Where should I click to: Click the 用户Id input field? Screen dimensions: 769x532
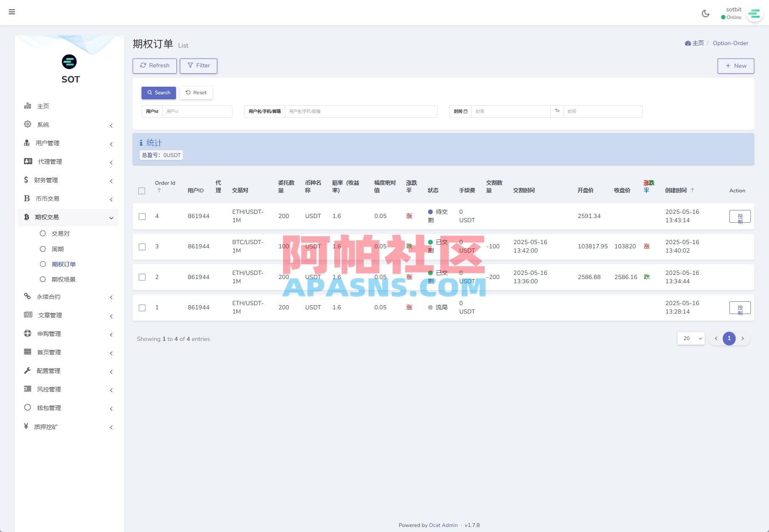point(197,111)
